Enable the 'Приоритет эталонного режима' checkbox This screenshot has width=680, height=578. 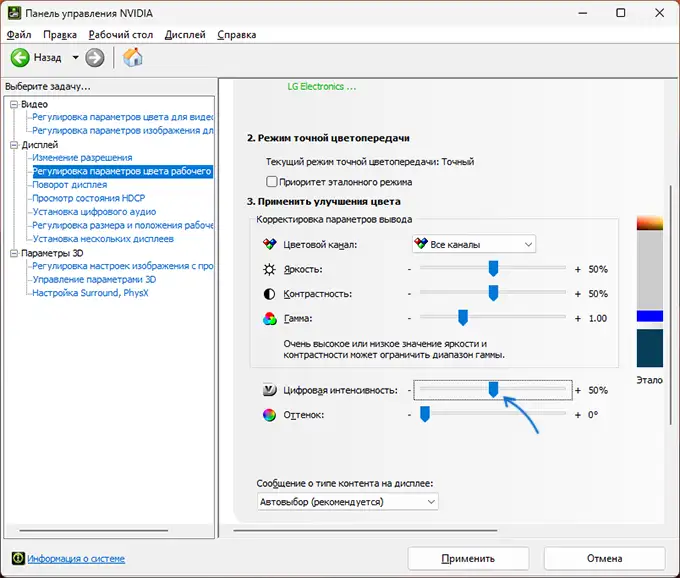coord(271,182)
